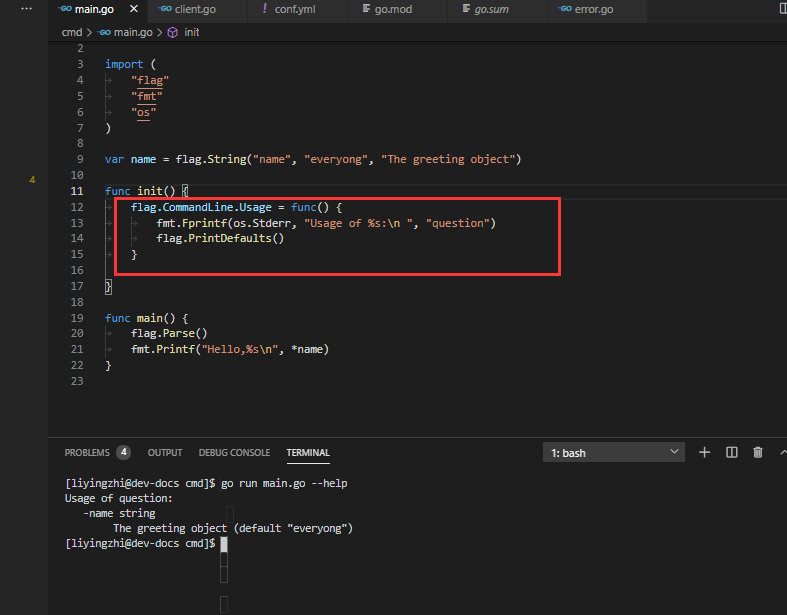Image resolution: width=787 pixels, height=615 pixels.
Task: Close the main.go editor tab
Action: coord(134,9)
